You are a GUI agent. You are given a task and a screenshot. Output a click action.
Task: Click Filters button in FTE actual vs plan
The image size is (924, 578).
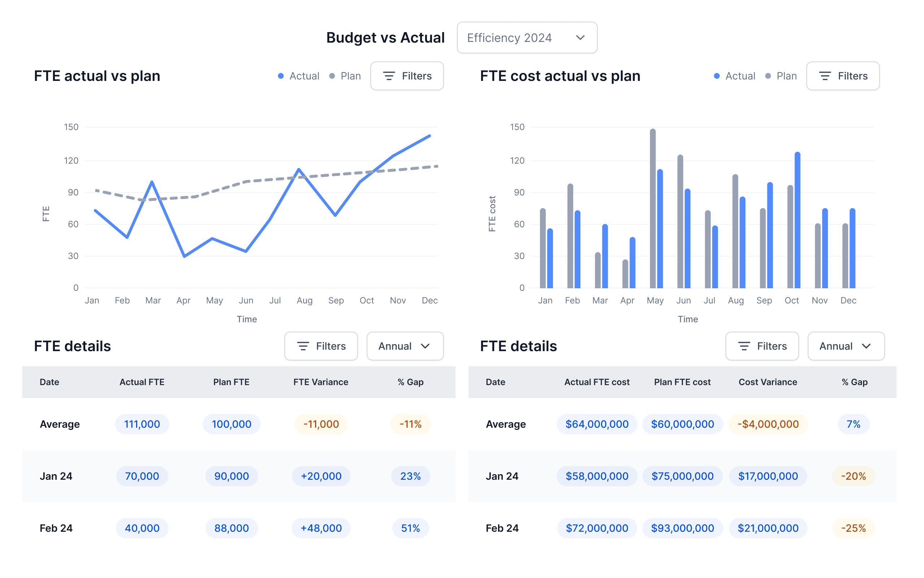tap(407, 76)
